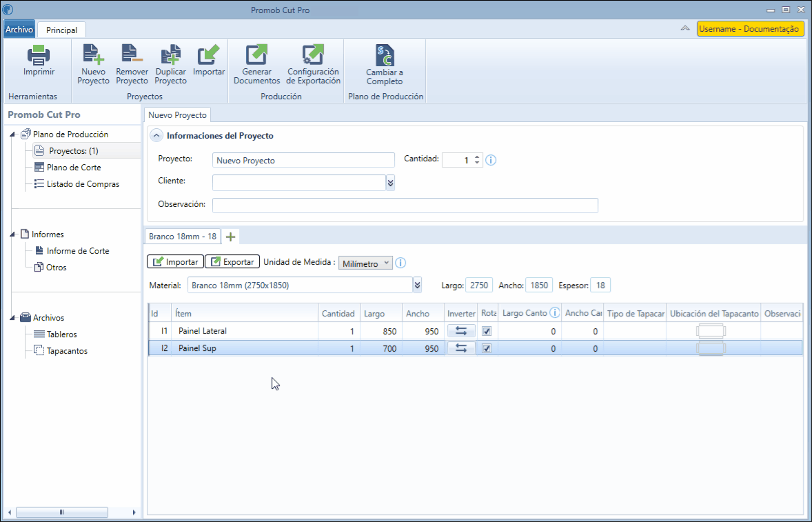Decrease Cantidad with the down stepper
812x522 pixels.
pos(477,163)
